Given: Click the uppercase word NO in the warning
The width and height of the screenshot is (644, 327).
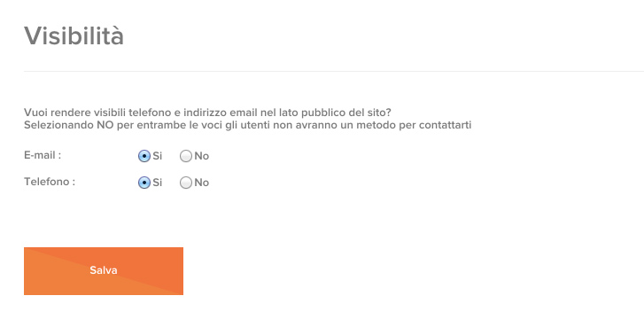Looking at the screenshot, I should click(105, 125).
